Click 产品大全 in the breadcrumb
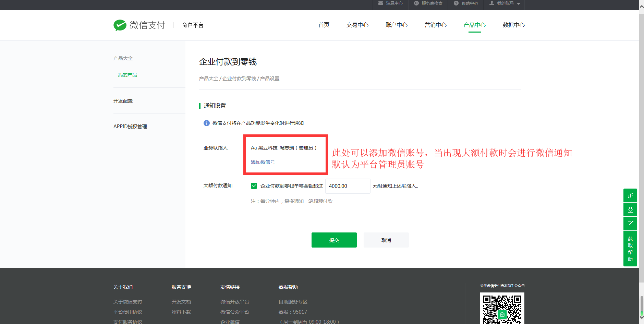 click(209, 79)
